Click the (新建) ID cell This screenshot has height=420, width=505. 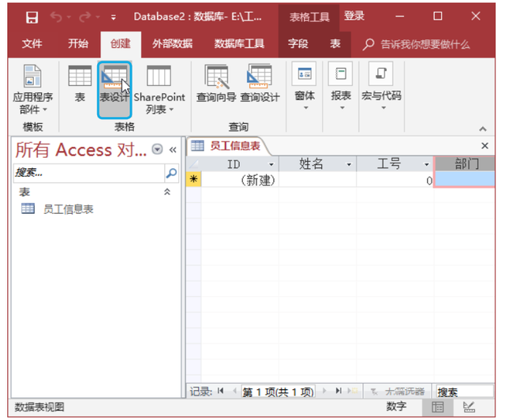[x=240, y=179]
